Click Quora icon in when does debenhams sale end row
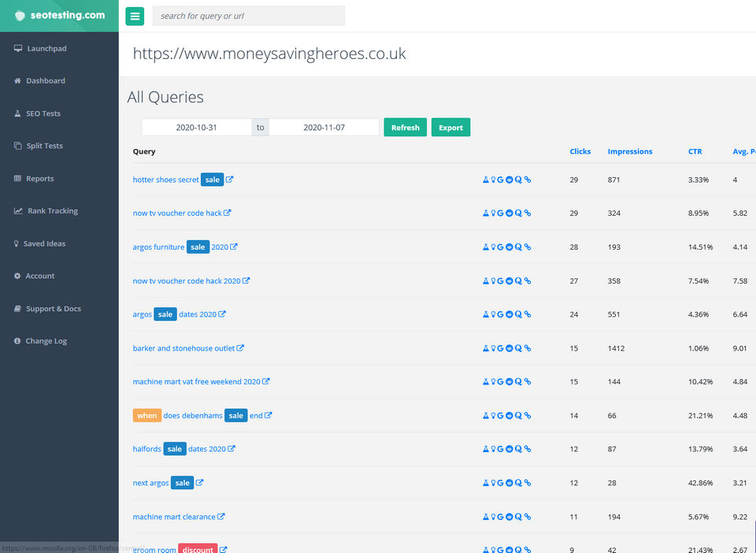The height and width of the screenshot is (553, 756). click(x=518, y=415)
